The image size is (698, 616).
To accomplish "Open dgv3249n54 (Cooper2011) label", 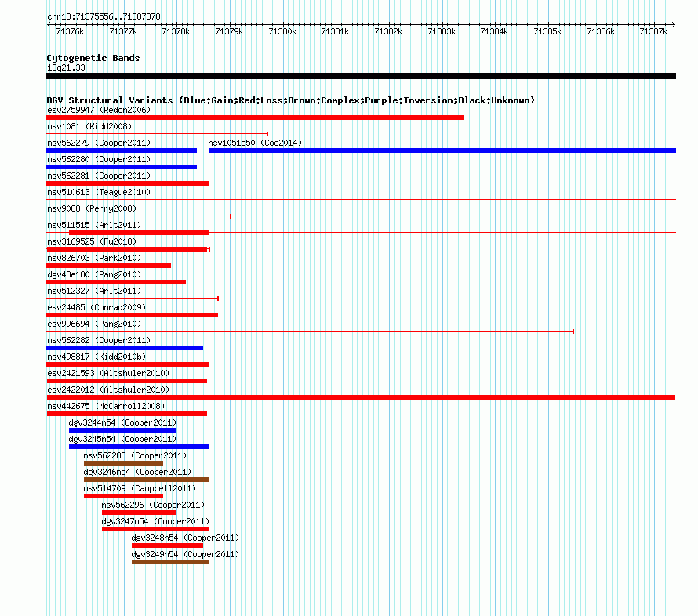I will pos(185,554).
